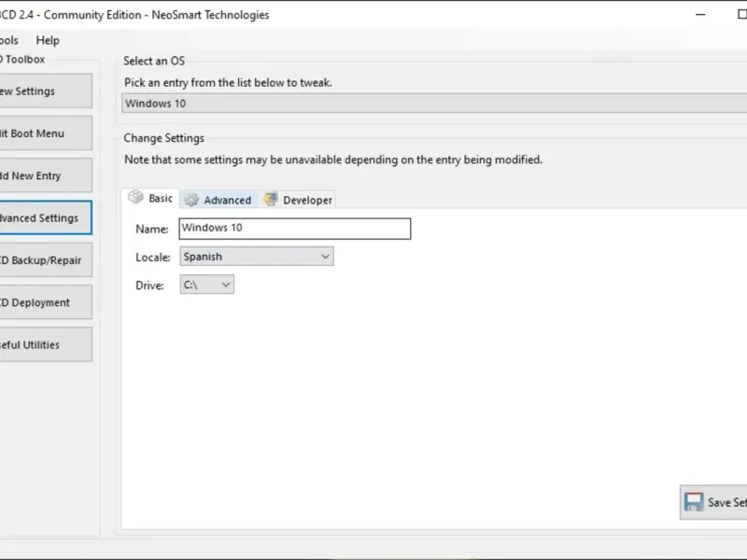Open View Settings in the toolbox
Image resolution: width=747 pixels, height=560 pixels.
(46, 91)
